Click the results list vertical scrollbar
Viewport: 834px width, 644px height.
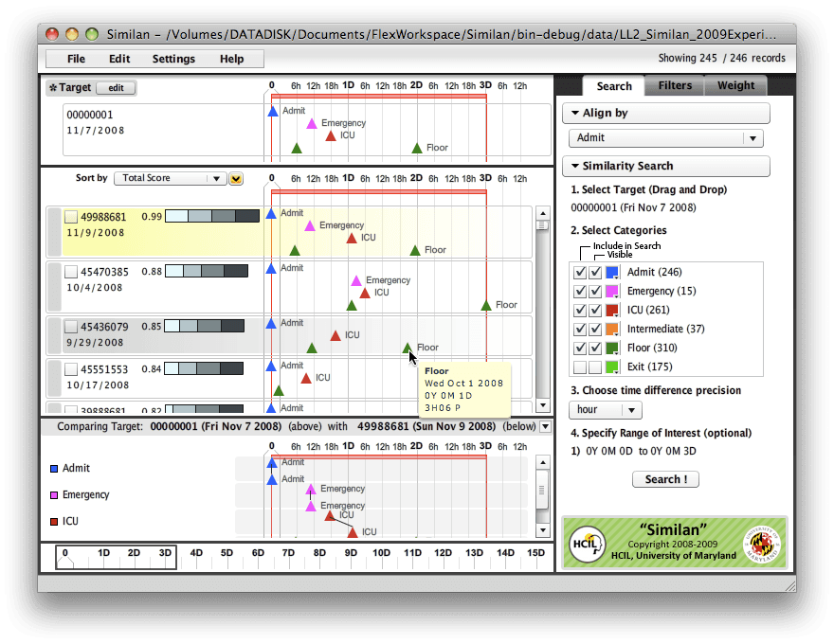coord(542,284)
